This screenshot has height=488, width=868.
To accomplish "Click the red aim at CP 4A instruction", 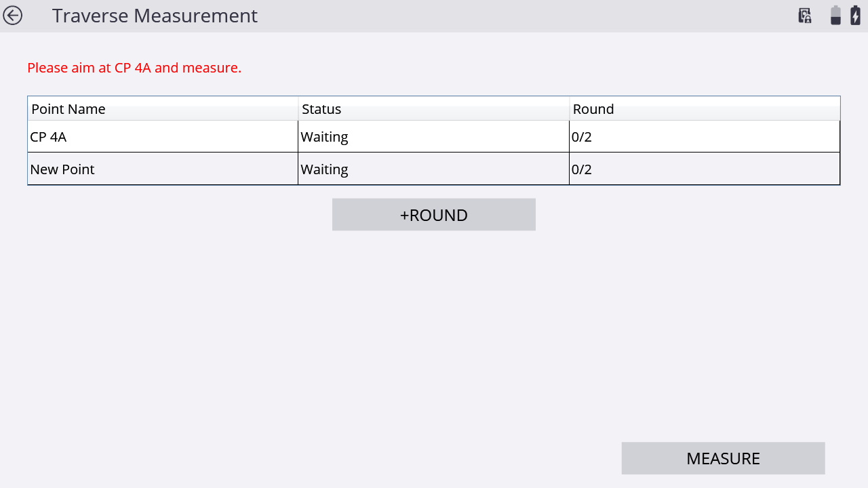I will coord(134,68).
